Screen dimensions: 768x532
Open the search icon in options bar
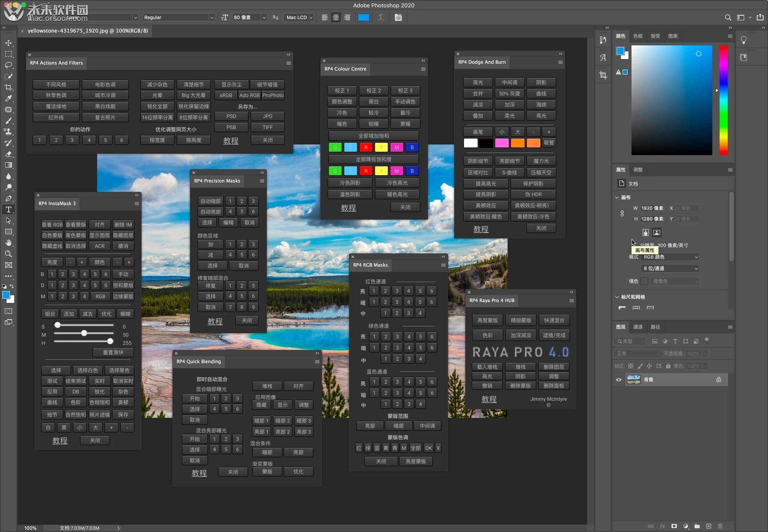point(728,18)
